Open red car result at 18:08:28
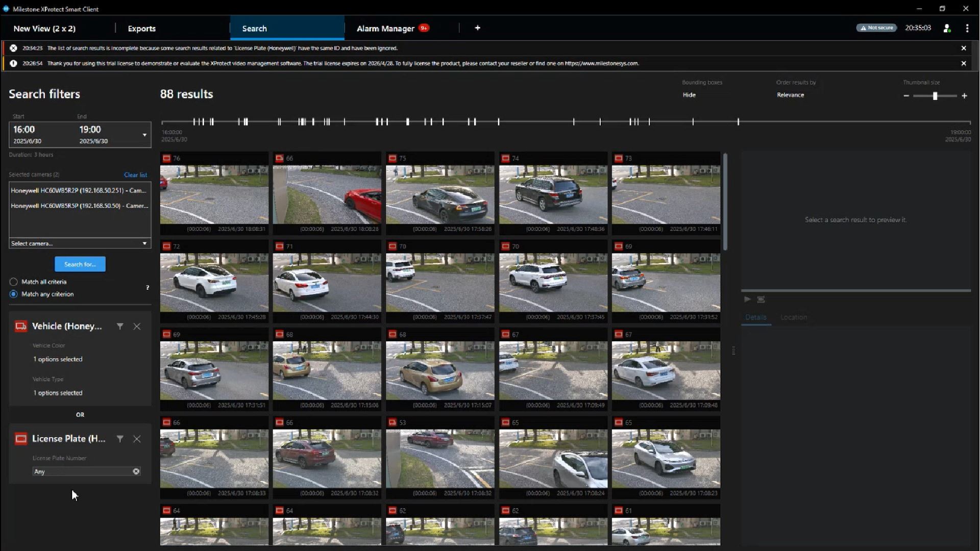The width and height of the screenshot is (980, 551). click(x=327, y=195)
